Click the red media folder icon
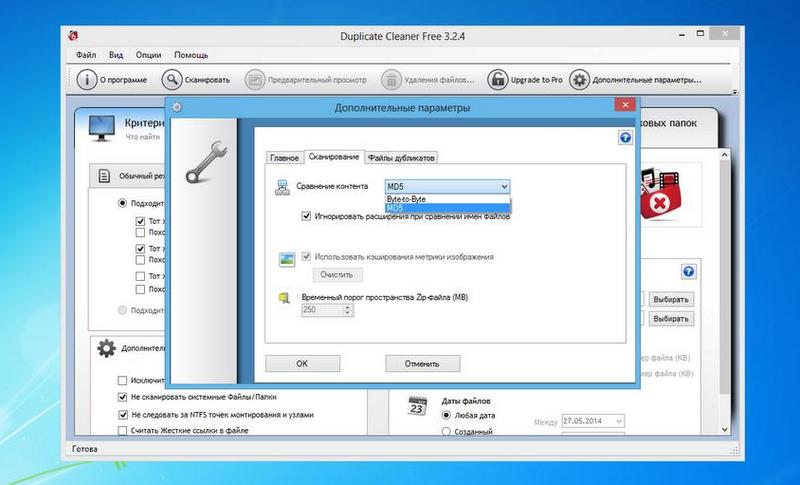 (x=660, y=194)
